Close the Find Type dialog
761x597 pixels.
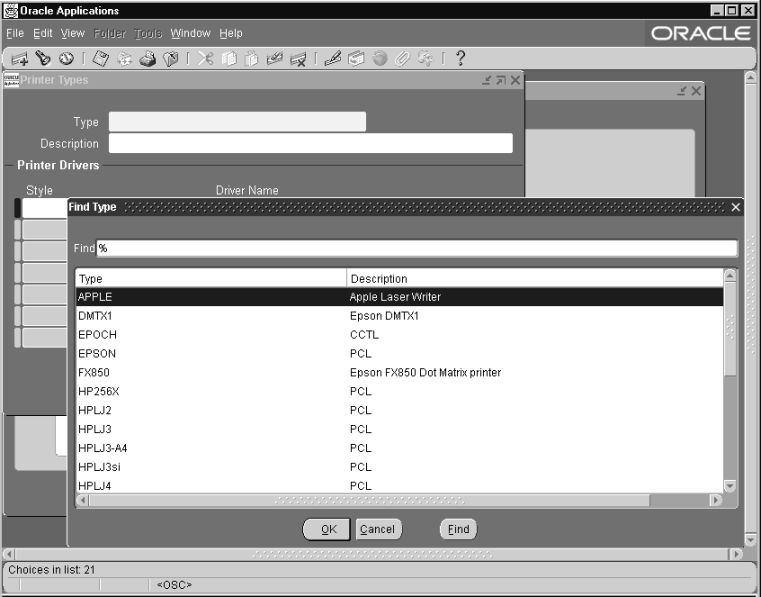736,207
